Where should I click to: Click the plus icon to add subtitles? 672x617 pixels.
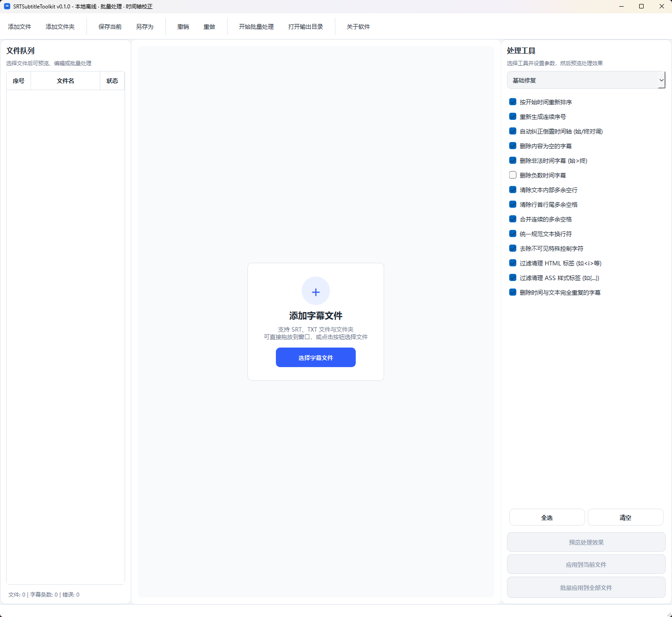point(316,291)
